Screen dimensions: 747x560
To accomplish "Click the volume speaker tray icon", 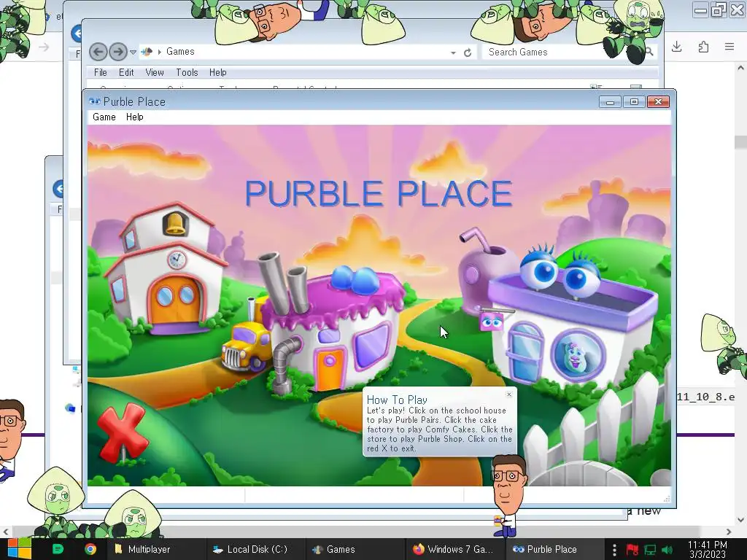I will coord(667,550).
